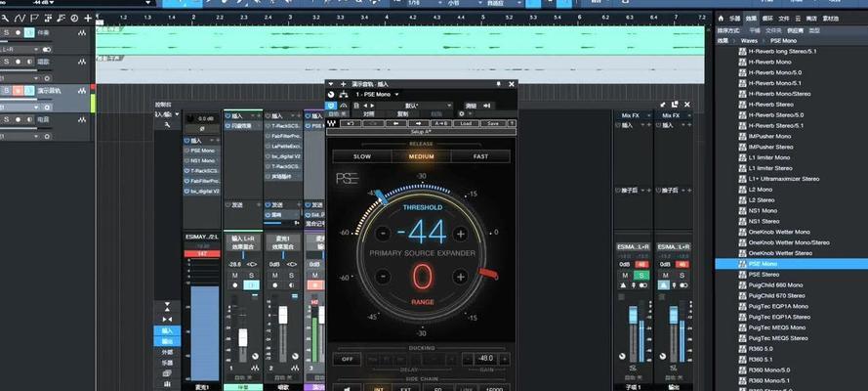Image resolution: width=868 pixels, height=391 pixels.
Task: Close the mixer console panel
Action: tap(687, 105)
